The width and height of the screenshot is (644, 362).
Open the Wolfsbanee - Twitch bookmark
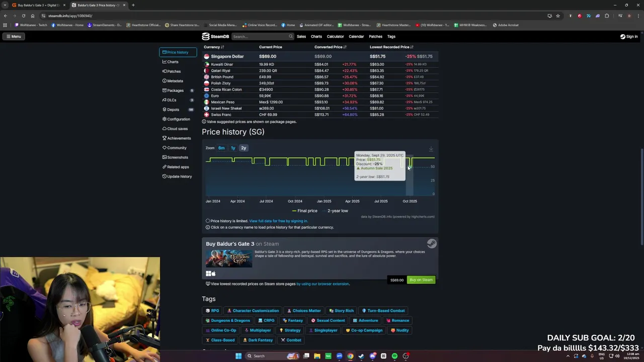pos(31,25)
